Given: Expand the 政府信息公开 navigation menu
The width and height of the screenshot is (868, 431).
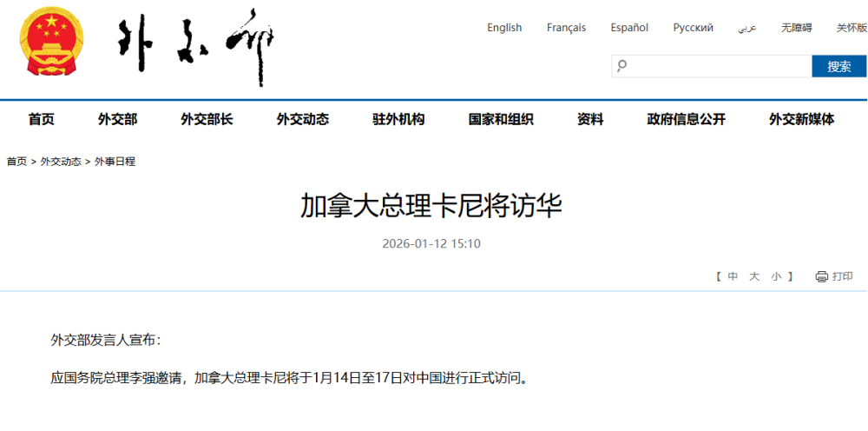Looking at the screenshot, I should (686, 120).
